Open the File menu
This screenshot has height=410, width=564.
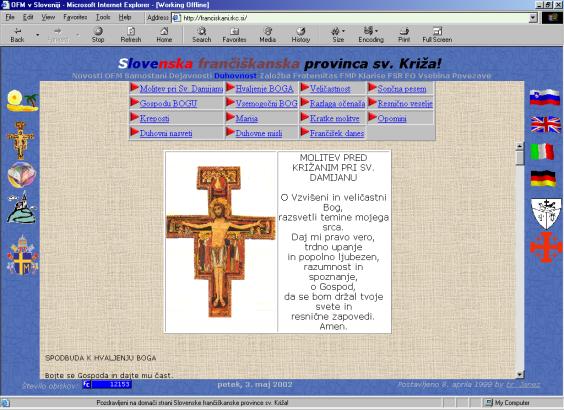[x=10, y=17]
